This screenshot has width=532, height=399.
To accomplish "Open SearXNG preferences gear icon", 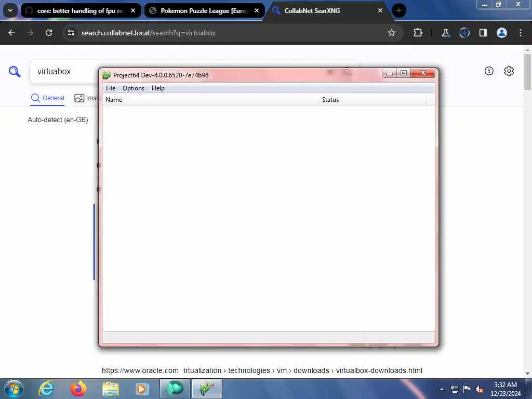I will click(x=509, y=71).
